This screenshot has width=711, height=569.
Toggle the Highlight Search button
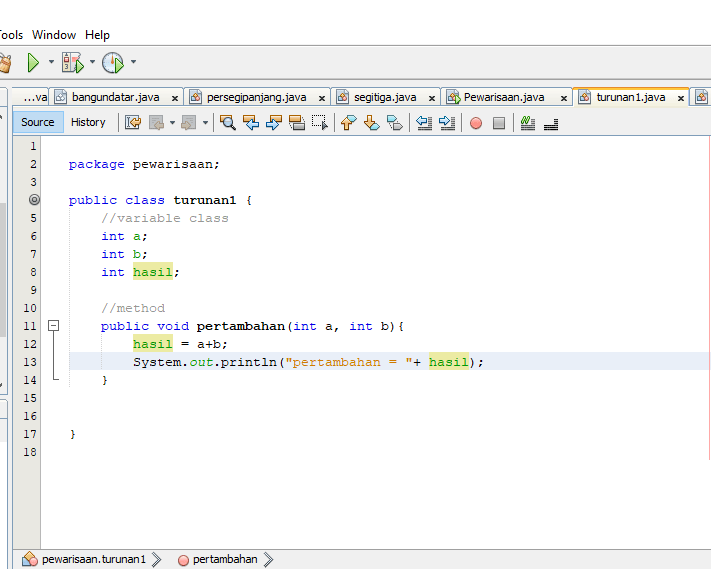point(297,123)
